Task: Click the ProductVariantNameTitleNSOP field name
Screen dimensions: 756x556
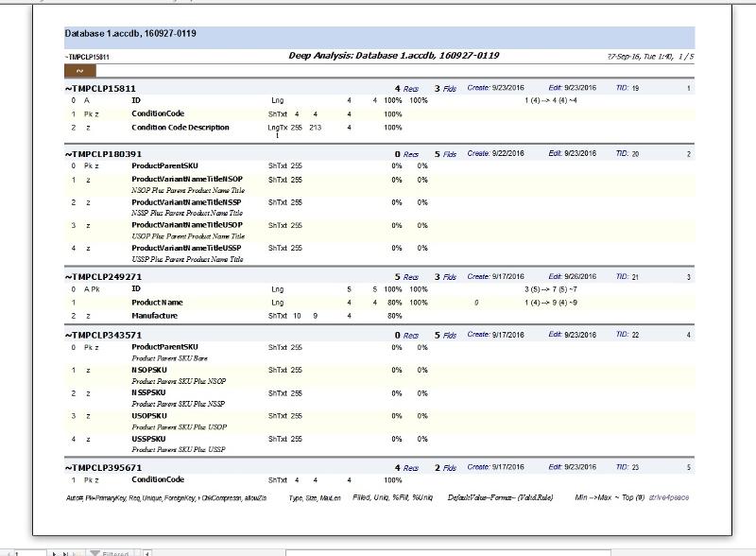Action: (x=186, y=179)
